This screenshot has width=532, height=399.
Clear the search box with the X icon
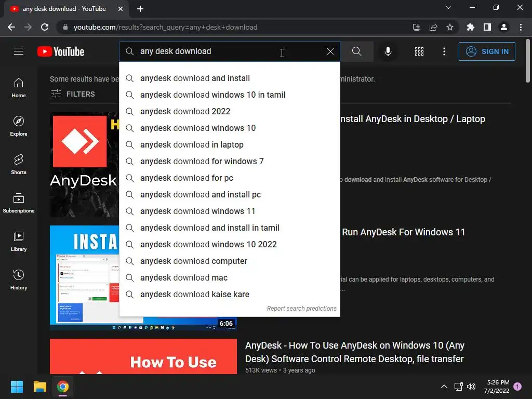(330, 51)
